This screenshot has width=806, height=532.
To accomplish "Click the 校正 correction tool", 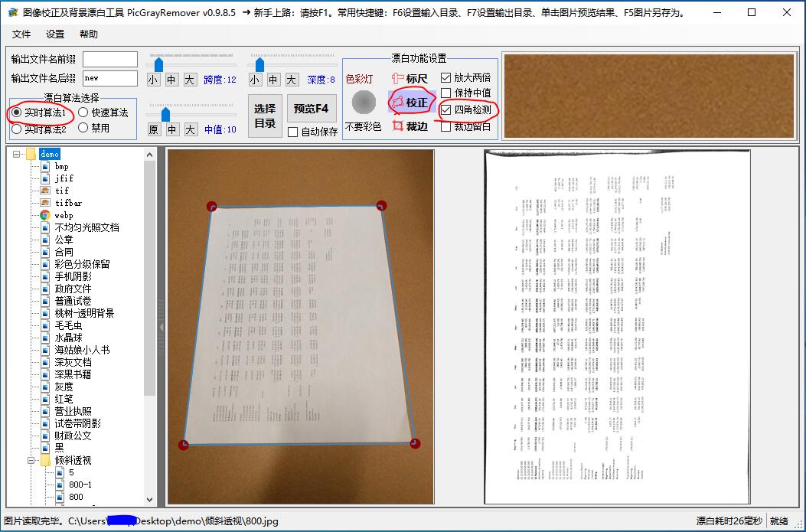I will click(x=410, y=102).
